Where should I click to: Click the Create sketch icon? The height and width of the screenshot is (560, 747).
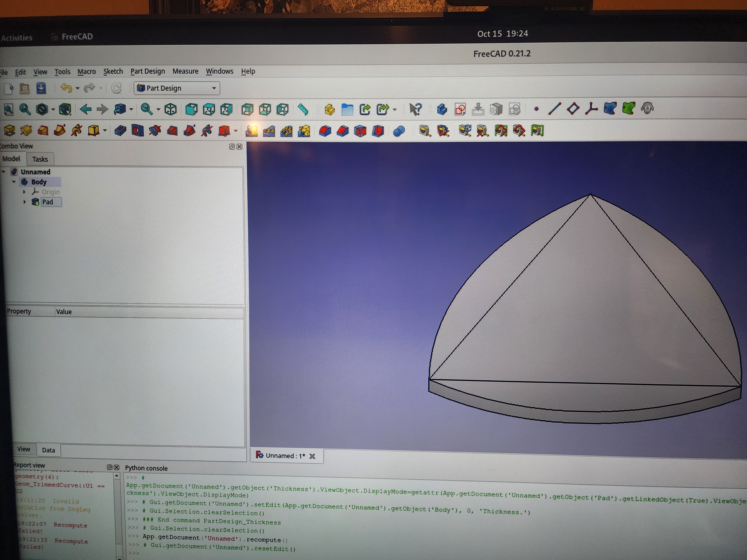(460, 109)
